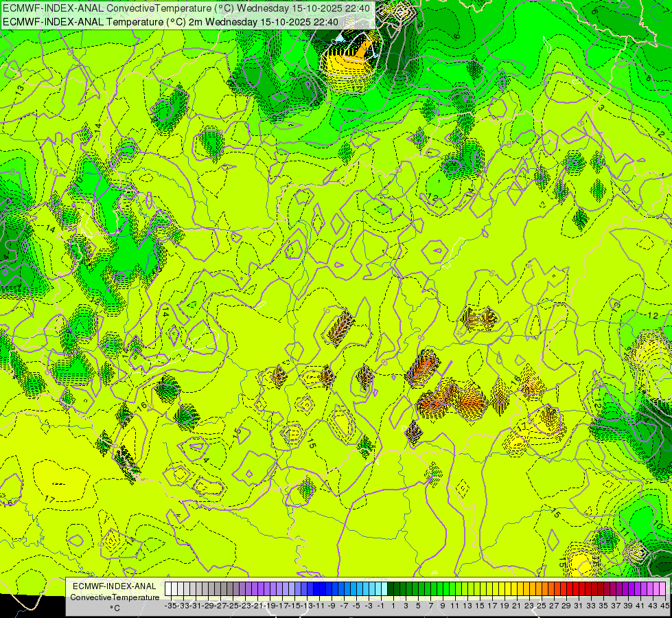Click the °C unit label in legend
This screenshot has width=672, height=618.
[x=115, y=608]
